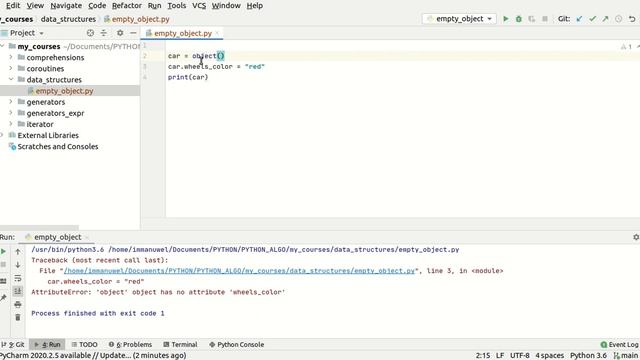Hide the Project tool window
The height and width of the screenshot is (360, 640).
coord(133,33)
